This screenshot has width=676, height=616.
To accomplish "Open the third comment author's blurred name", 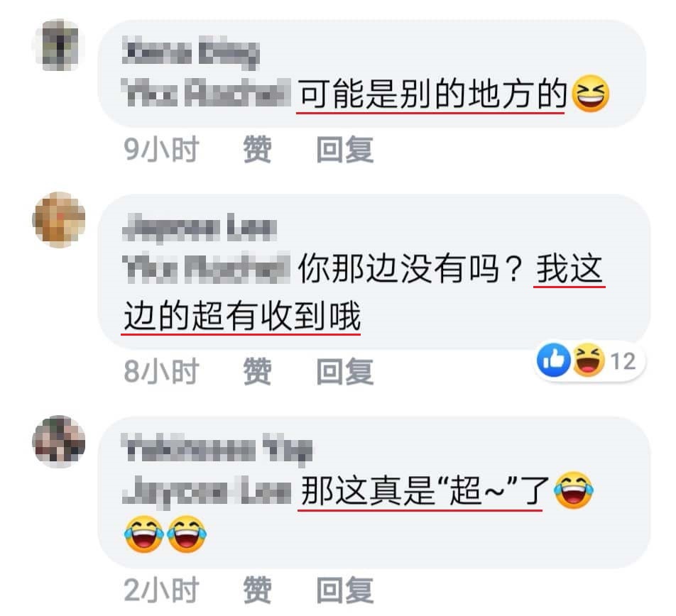I will [217, 449].
